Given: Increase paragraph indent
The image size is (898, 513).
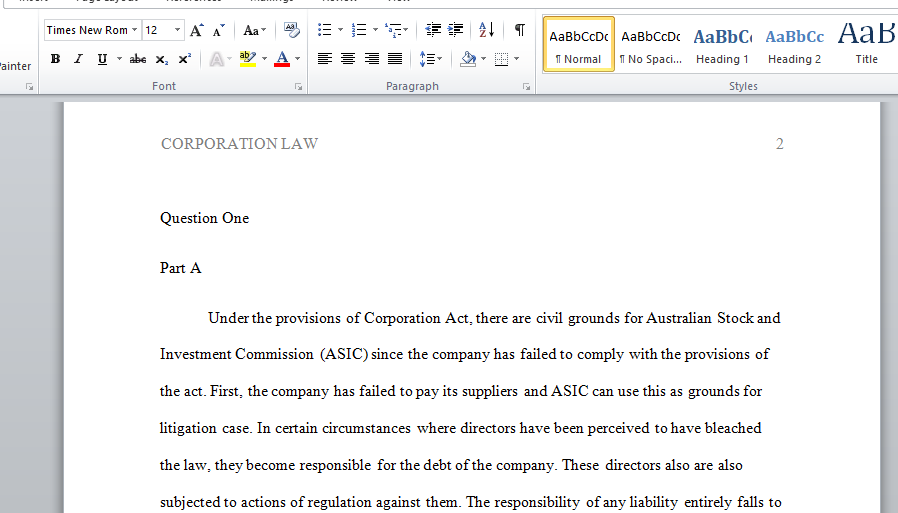Looking at the screenshot, I should [x=455, y=30].
